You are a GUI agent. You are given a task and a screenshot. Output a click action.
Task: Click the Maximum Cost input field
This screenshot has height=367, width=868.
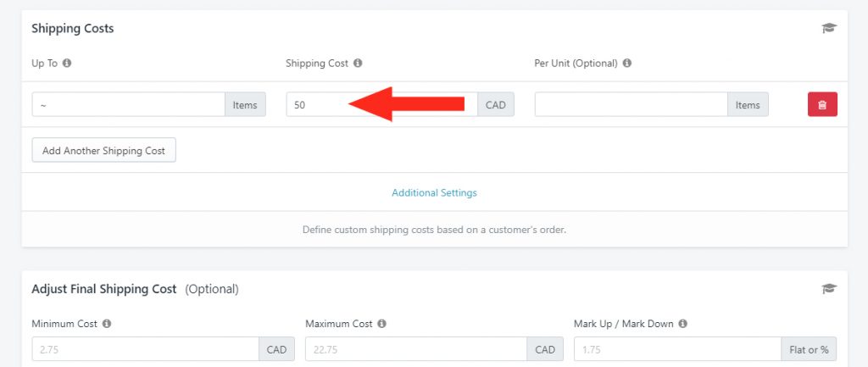pos(416,348)
